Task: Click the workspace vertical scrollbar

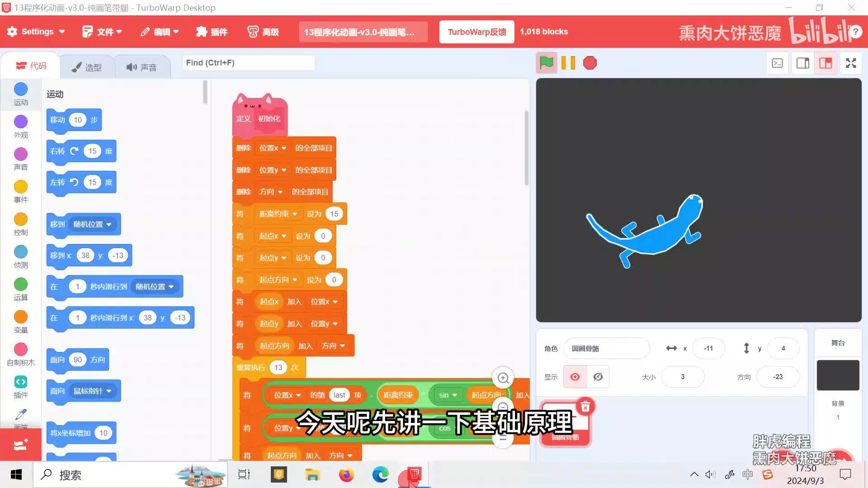Action: click(x=526, y=148)
